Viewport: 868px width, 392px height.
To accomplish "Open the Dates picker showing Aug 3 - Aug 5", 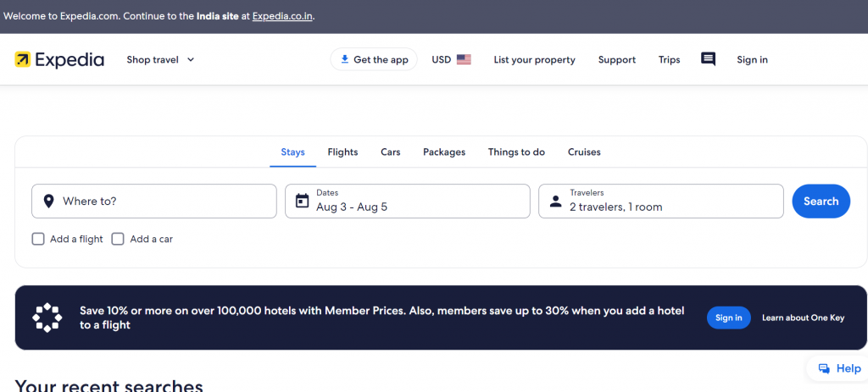I will point(407,202).
